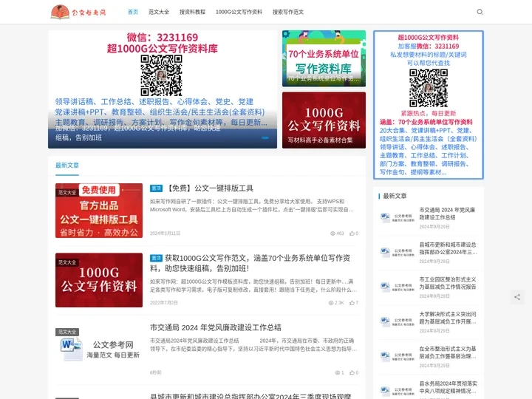Click red 1000G公文写作资料 banner near top

pos(324,120)
